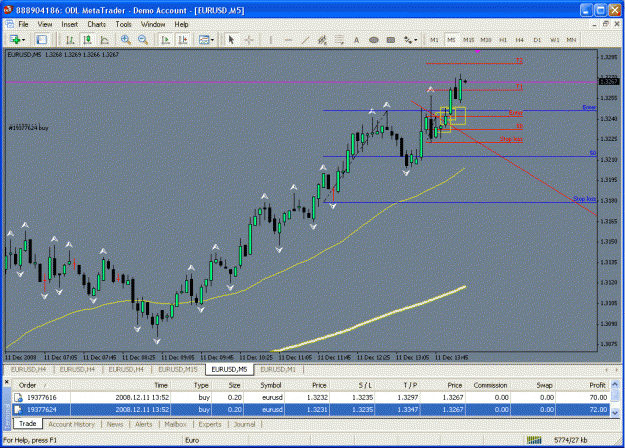This screenshot has width=625, height=448.
Task: Open the Mailbox terminal tab
Action: (x=175, y=424)
